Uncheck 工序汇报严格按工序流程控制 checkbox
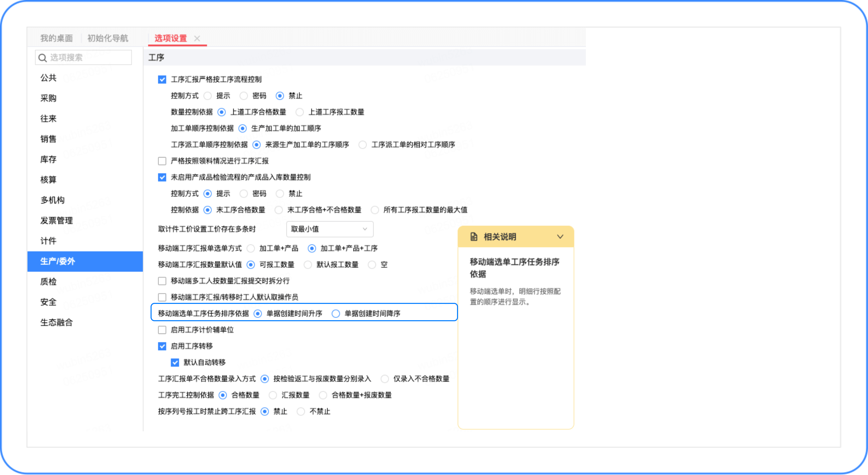 click(162, 79)
